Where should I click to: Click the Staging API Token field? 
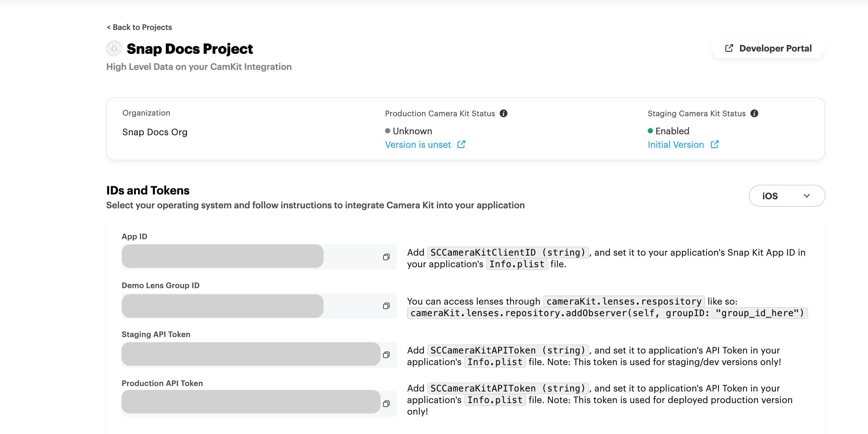tap(251, 354)
